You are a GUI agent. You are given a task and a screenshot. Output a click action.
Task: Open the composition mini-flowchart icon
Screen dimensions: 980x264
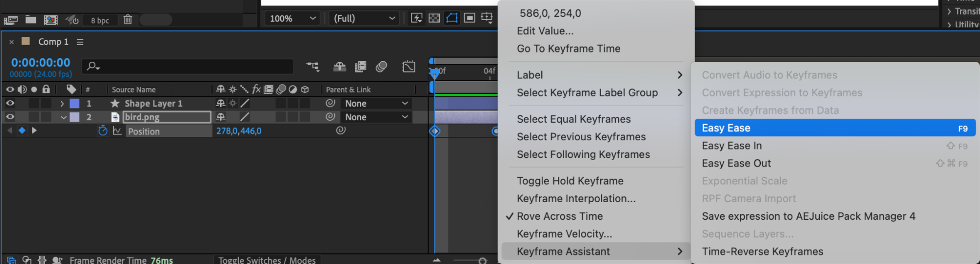(312, 67)
